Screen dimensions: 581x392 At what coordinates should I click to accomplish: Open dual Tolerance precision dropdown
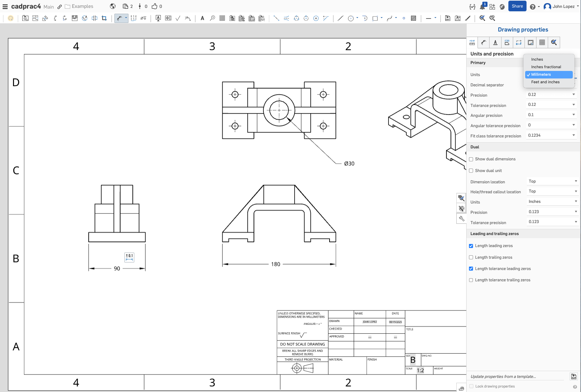[x=552, y=222]
